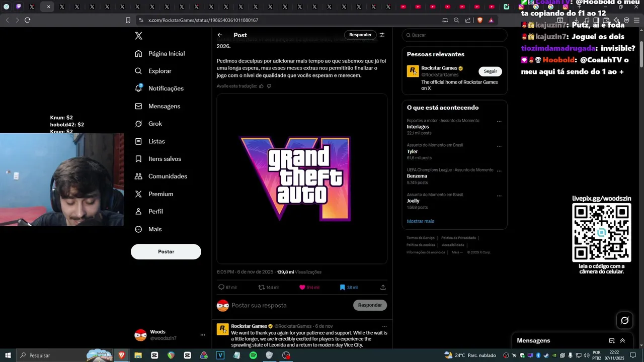This screenshot has height=362, width=644.
Task: Open Explorar from the sidebar
Action: [x=153, y=71]
